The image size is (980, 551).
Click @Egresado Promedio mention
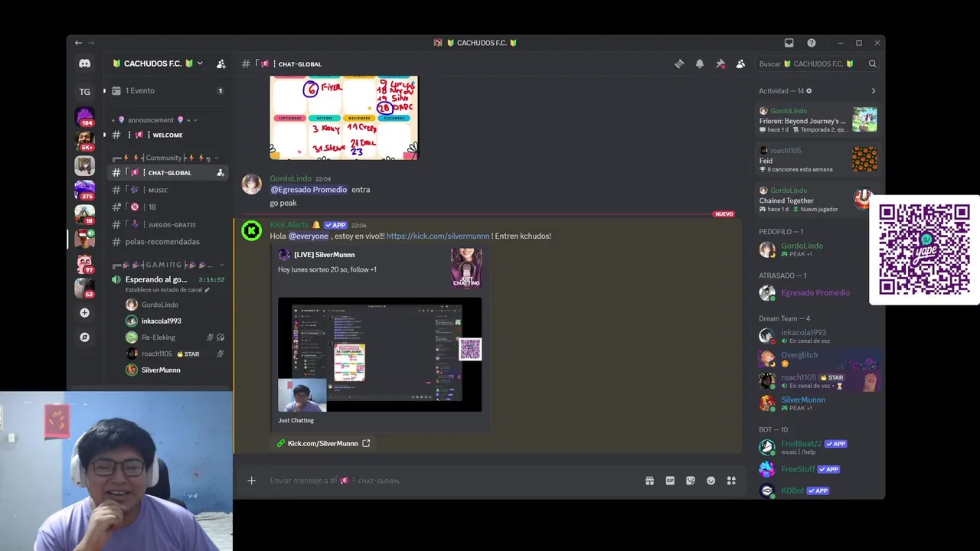coord(309,190)
